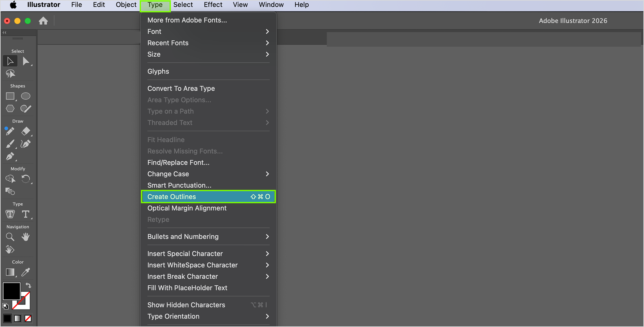This screenshot has width=644, height=327.
Task: Click the Home icon
Action: coord(43,21)
